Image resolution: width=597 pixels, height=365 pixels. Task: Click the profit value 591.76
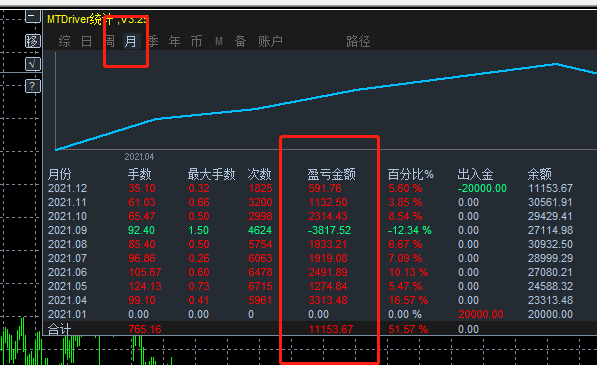pos(325,188)
